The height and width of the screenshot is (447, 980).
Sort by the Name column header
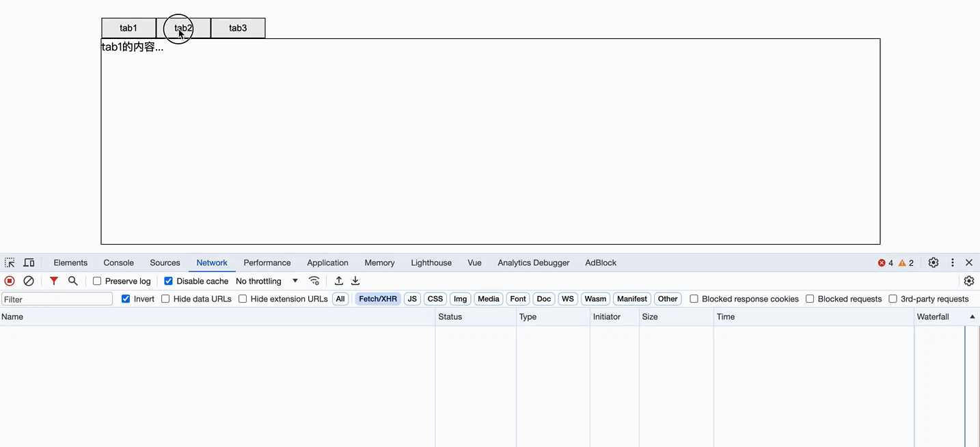(217, 317)
